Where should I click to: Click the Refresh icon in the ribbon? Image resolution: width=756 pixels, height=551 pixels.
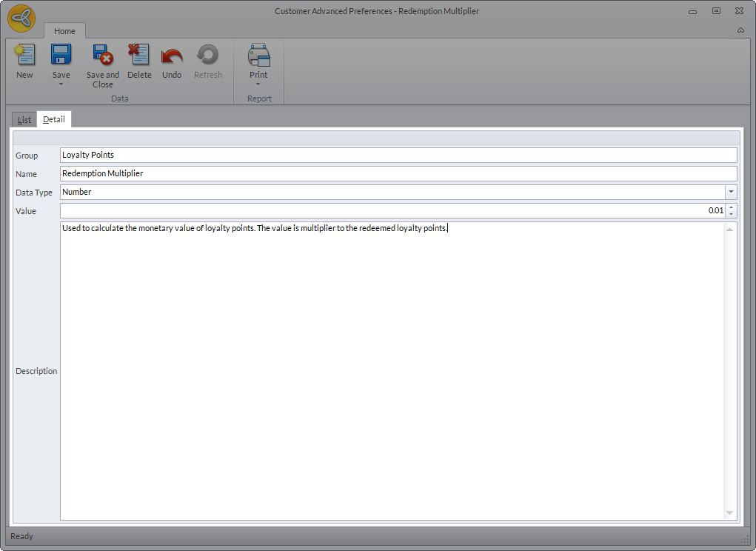coord(207,56)
